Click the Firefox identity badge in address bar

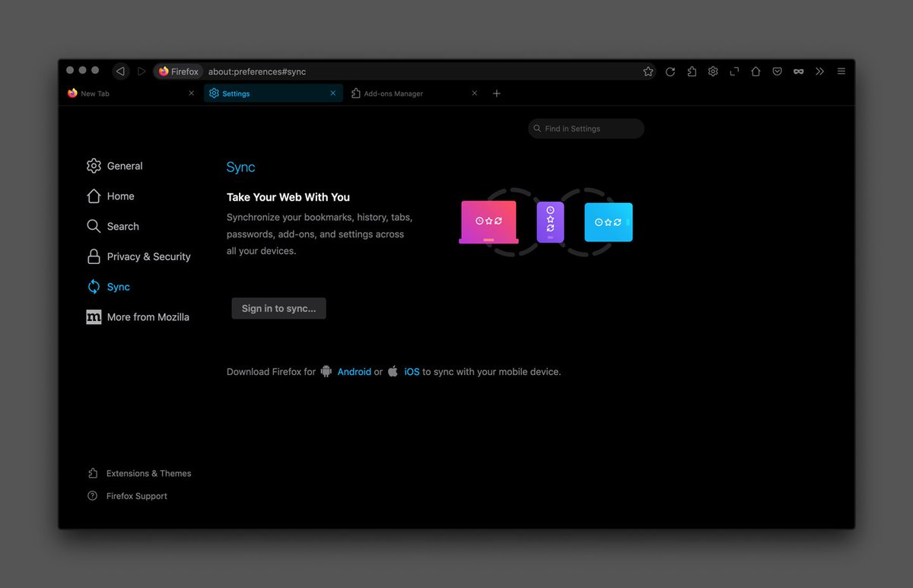point(179,72)
